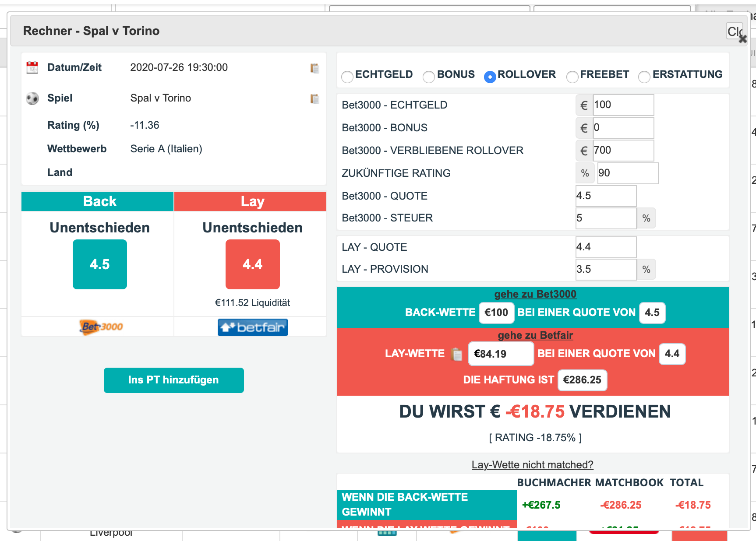The width and height of the screenshot is (756, 541).
Task: Close the Rechner dialog
Action: tap(736, 32)
